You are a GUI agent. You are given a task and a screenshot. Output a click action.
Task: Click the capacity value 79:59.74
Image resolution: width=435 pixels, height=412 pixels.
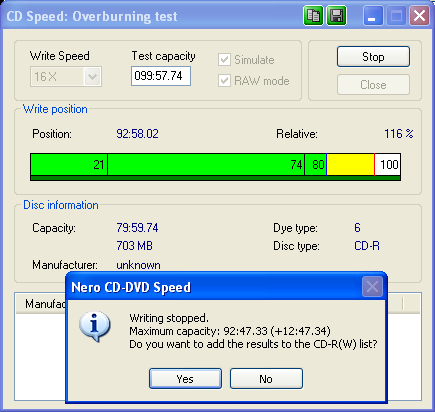(x=137, y=228)
